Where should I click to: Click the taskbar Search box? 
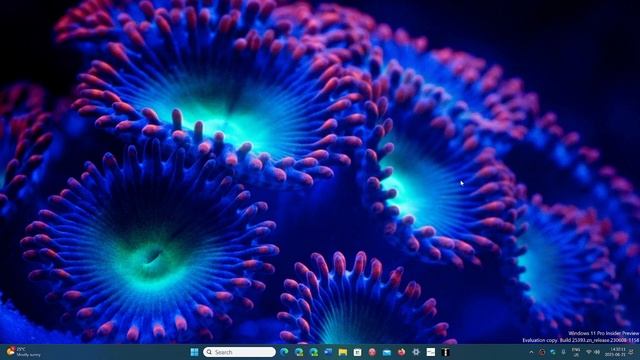[239, 352]
